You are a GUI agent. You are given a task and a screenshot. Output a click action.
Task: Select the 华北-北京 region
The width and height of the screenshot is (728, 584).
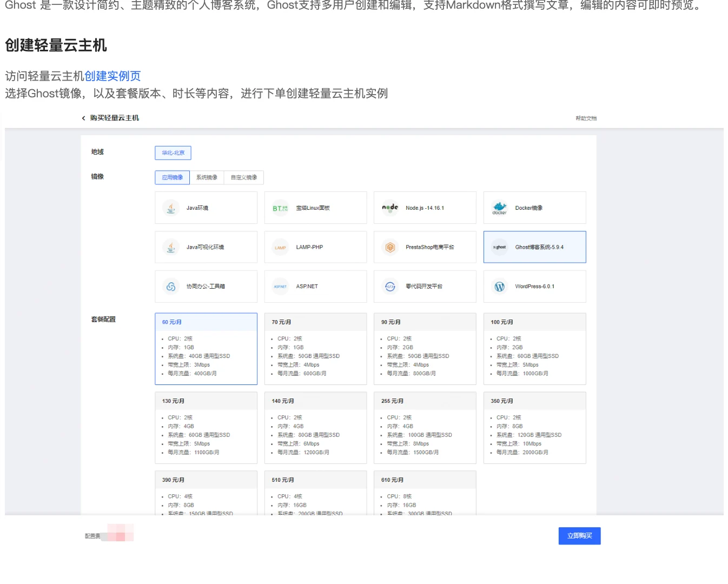click(173, 153)
